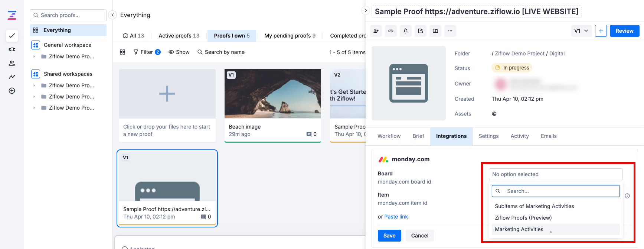This screenshot has width=644, height=249.
Task: Open the No option selected board dropdown
Action: click(x=555, y=174)
